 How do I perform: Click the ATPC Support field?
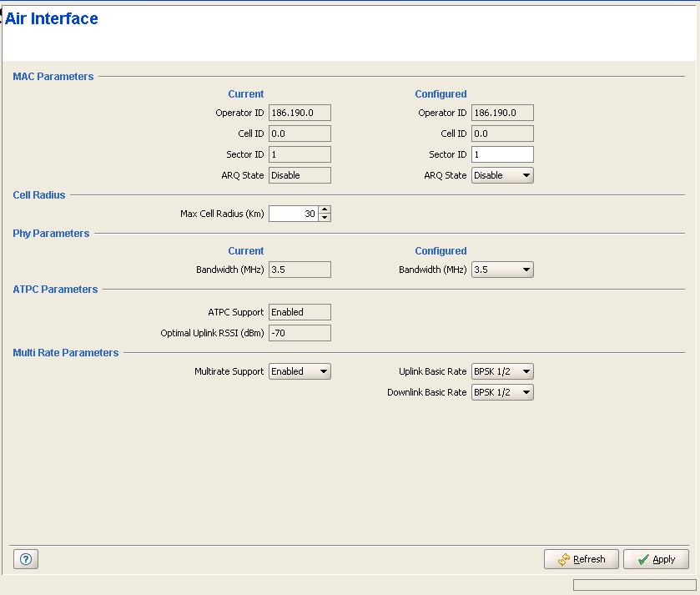(x=300, y=312)
